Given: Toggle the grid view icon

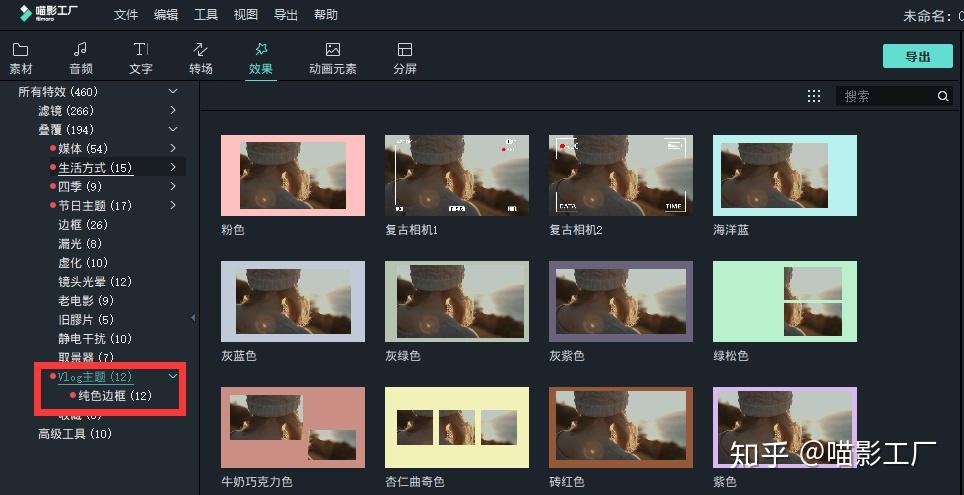Looking at the screenshot, I should click(x=813, y=96).
